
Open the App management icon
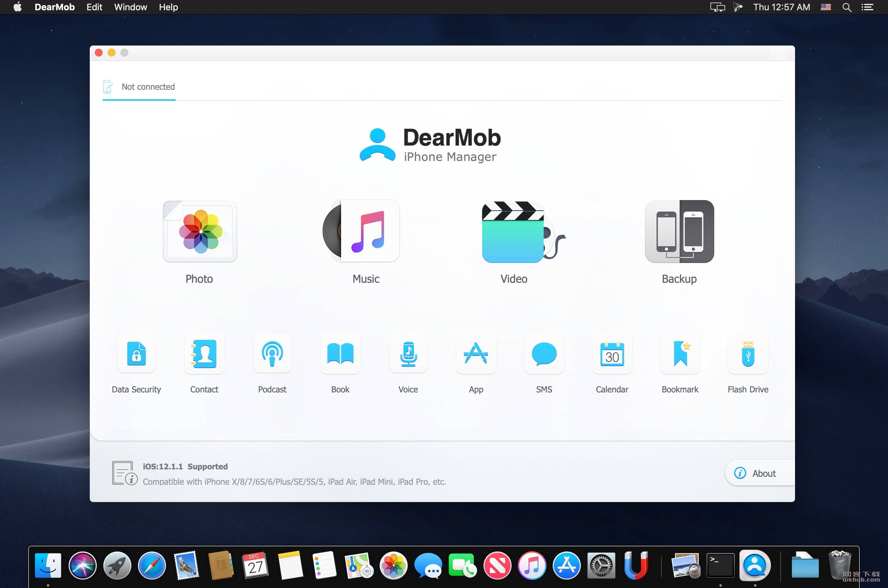[x=476, y=353]
